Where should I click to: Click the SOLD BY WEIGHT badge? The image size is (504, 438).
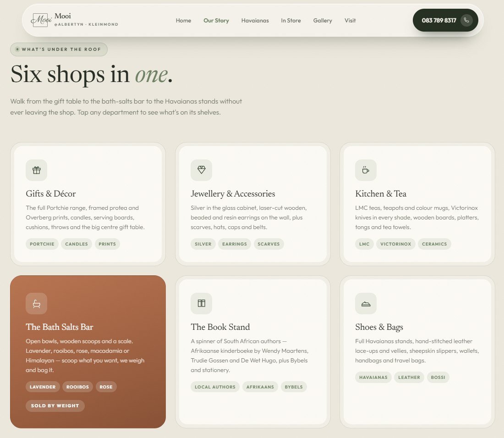[55, 406]
